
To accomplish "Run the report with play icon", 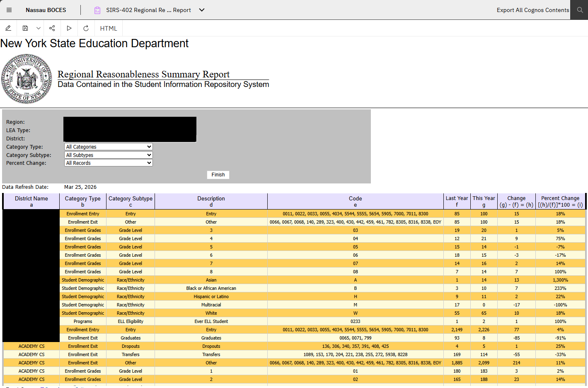I will [x=69, y=28].
